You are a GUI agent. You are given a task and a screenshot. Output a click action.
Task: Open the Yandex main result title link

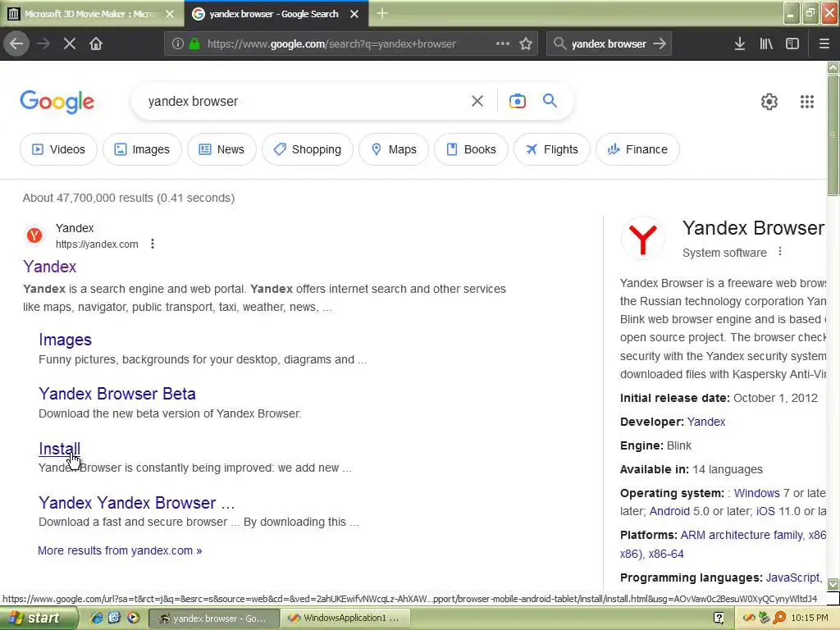50,267
